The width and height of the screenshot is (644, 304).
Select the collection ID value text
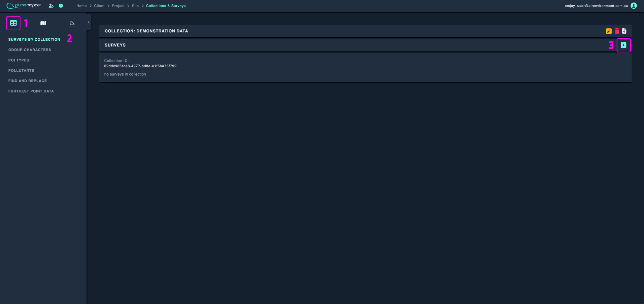[x=140, y=66]
